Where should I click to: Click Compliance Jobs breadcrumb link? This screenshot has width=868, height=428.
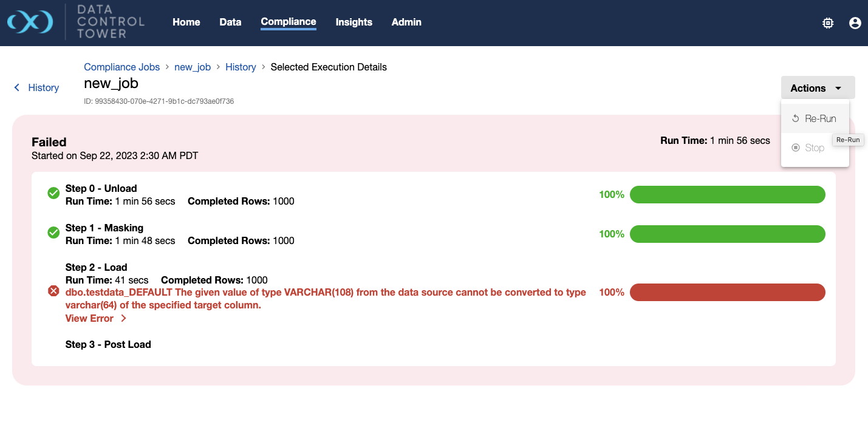[121, 67]
